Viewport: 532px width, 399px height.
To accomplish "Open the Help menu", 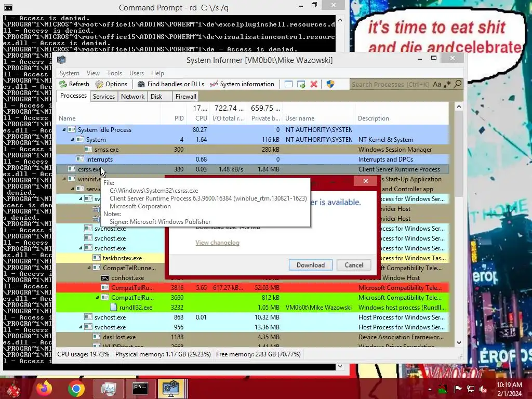I will point(157,73).
